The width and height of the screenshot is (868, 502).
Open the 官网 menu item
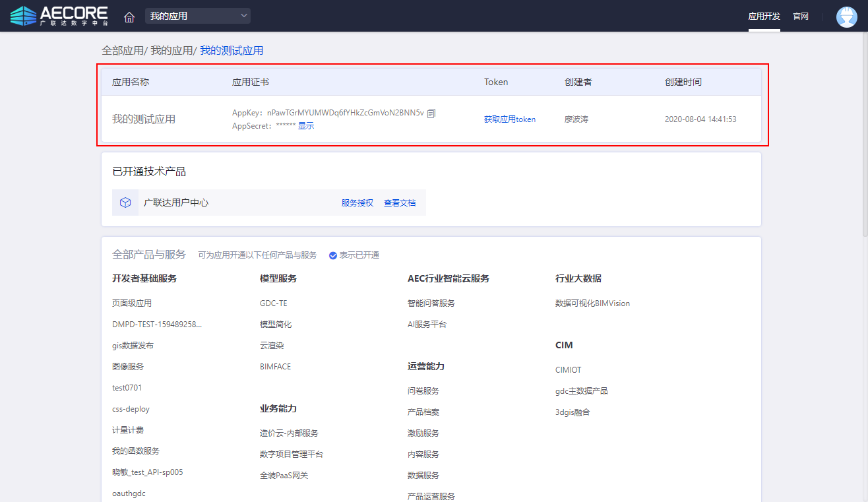click(801, 16)
